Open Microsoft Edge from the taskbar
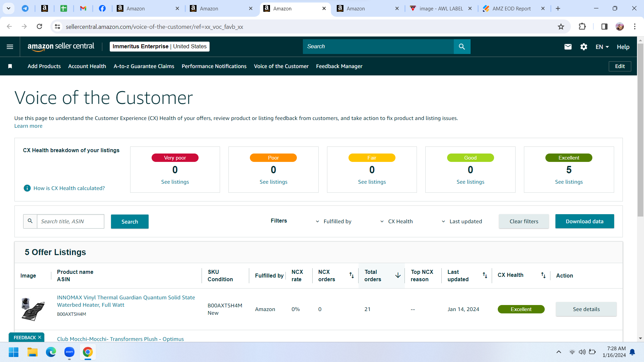 [51, 352]
